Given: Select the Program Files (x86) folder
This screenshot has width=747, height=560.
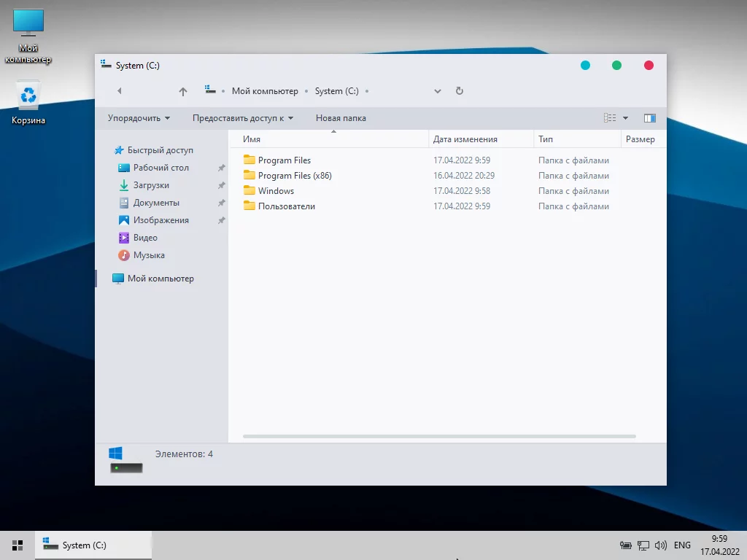Looking at the screenshot, I should pyautogui.click(x=295, y=176).
